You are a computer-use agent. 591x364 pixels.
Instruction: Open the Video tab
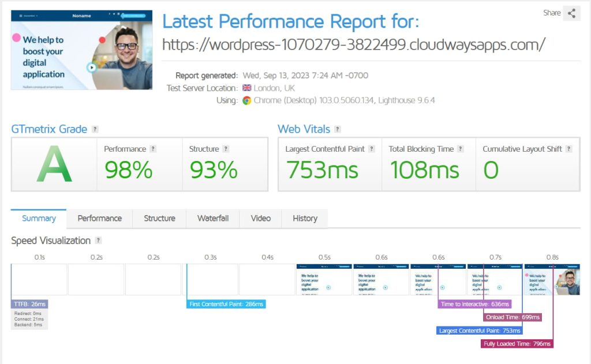pos(260,219)
